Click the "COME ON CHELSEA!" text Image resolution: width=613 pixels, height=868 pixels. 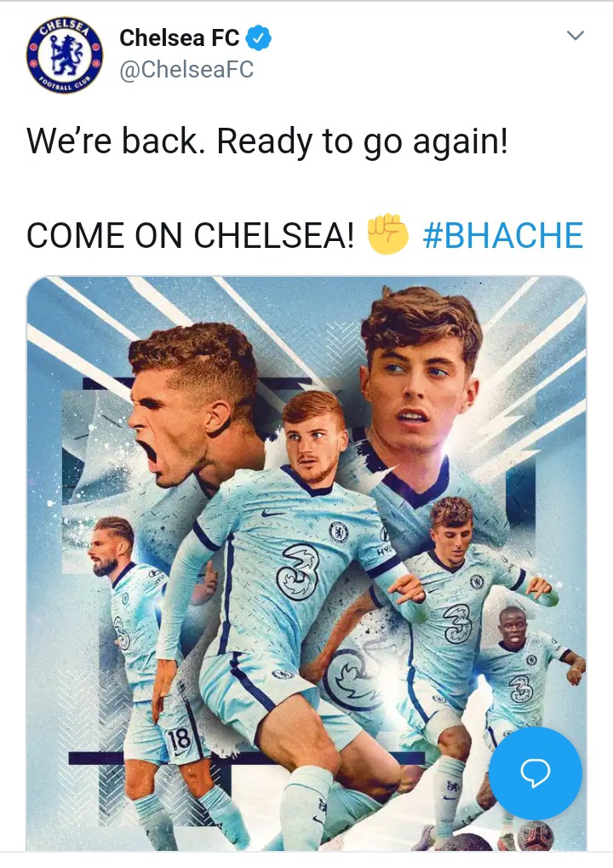[191, 235]
